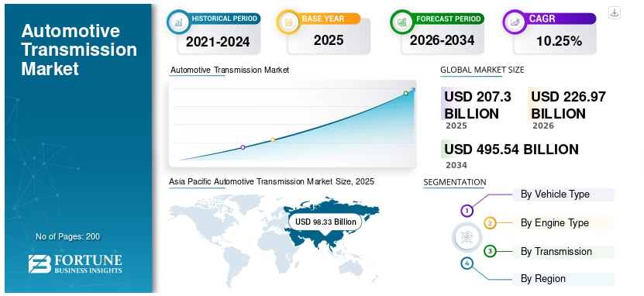Viewport: 644px width, 296px height.
Task: Click the download icon at top right
Action: pos(614,12)
